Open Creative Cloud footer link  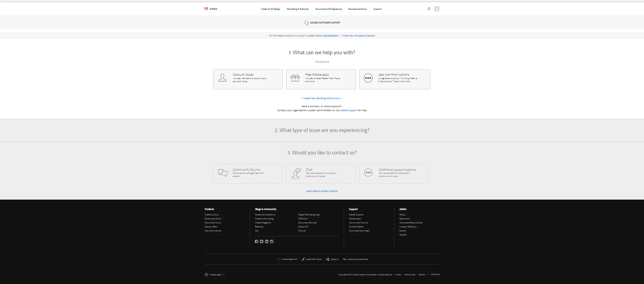tap(211, 215)
